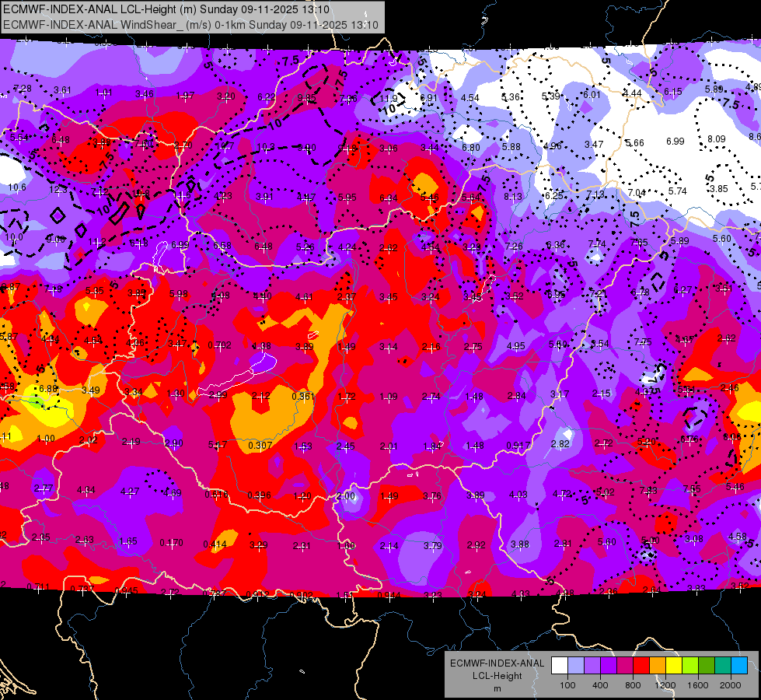Click the wind shear value "8.13"
This screenshot has height=700, width=761.
point(513,196)
